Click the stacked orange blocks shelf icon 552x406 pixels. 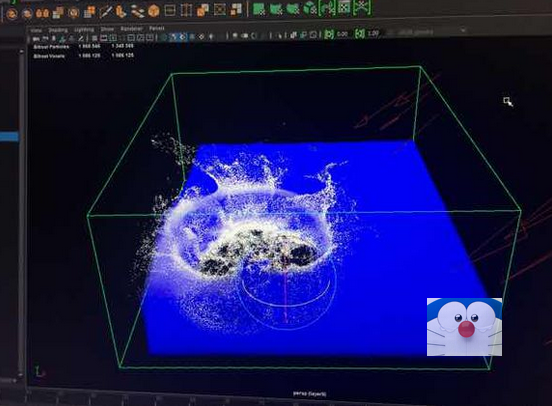(58, 13)
